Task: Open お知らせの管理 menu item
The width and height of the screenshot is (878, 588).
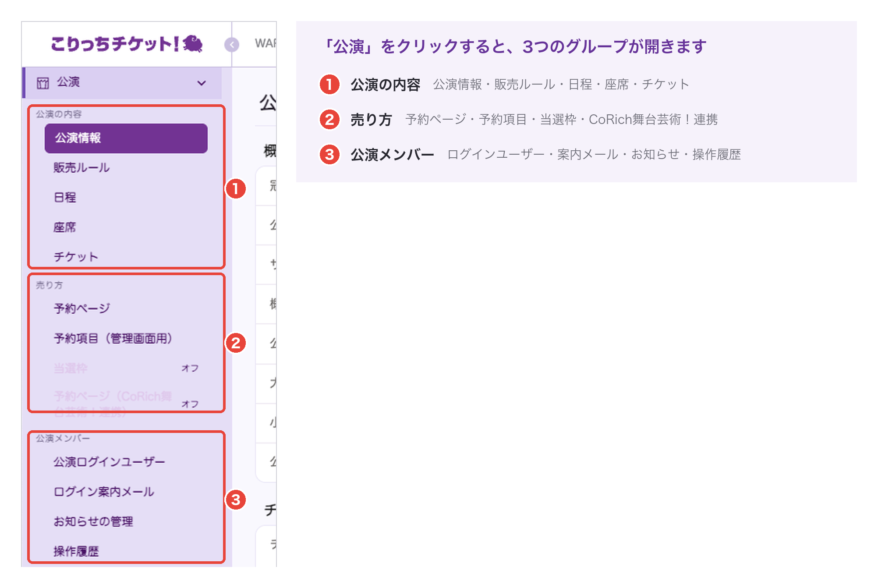Action: 93,521
